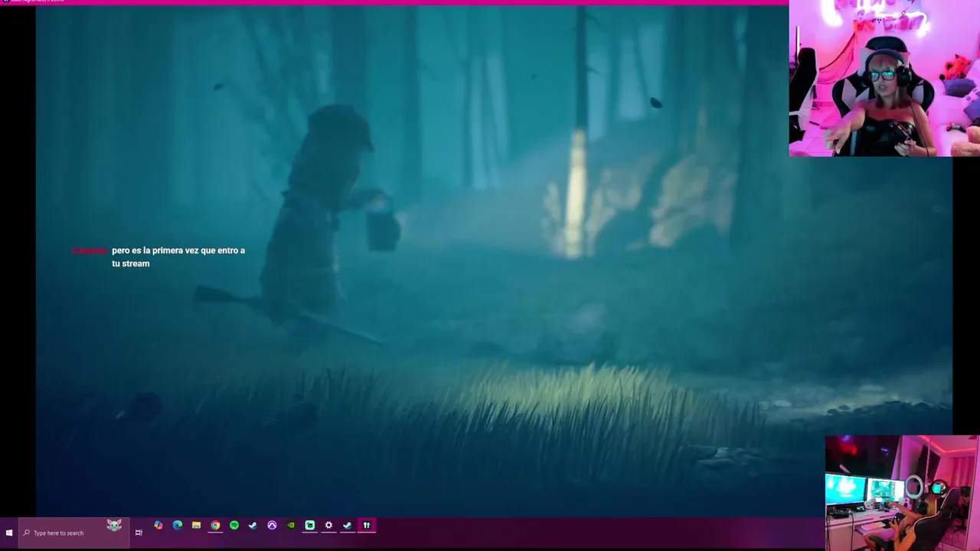Switch to Google Chrome in the taskbar
Screen dimensions: 980x551
(215, 526)
